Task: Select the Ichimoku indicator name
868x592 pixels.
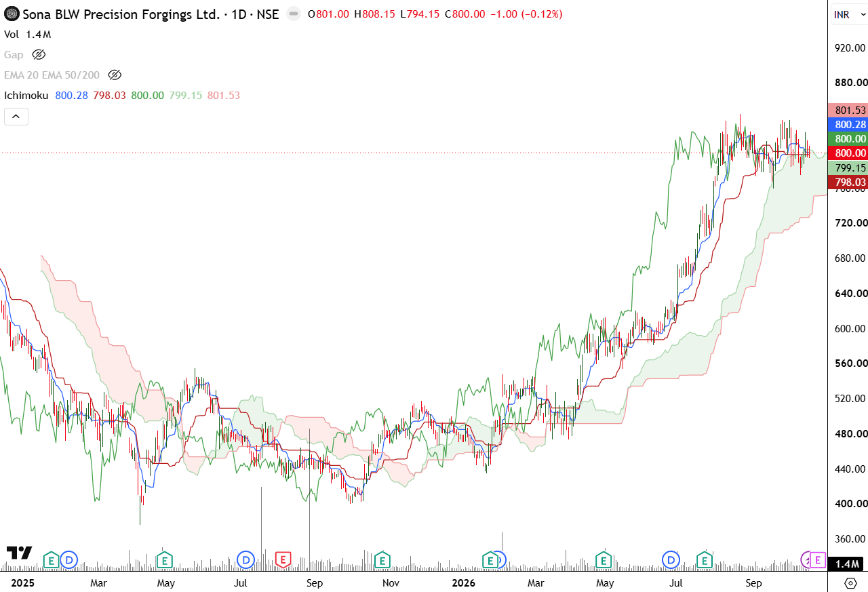Action: [27, 96]
